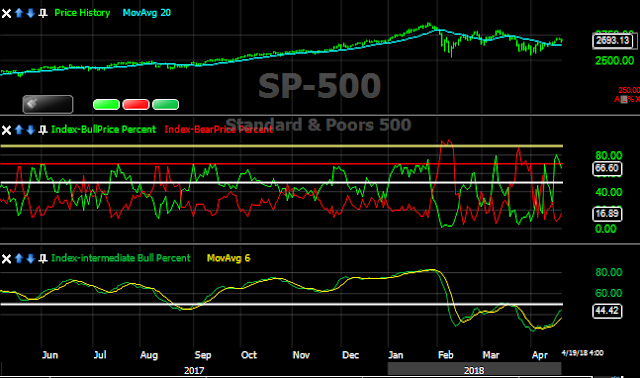Screen dimensions: 640x378
Task: Close the Price History panel
Action: pos(6,13)
